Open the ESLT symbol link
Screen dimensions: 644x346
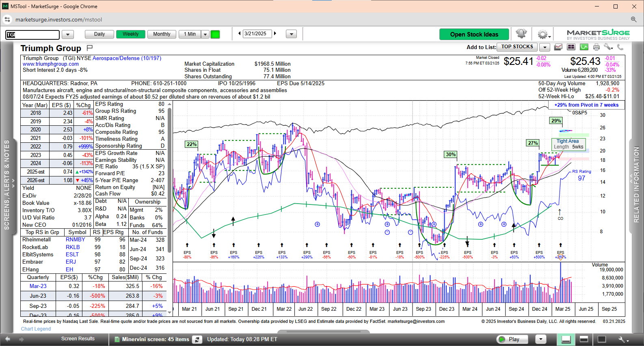(72, 254)
